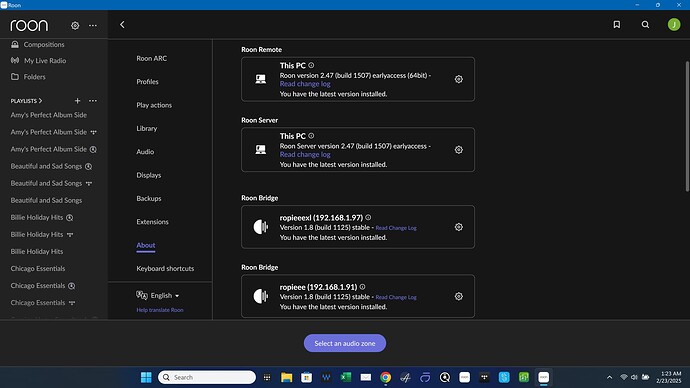This screenshot has height=388, width=690.
Task: Open Wi-Fi network icon in the system tray
Action: click(624, 377)
